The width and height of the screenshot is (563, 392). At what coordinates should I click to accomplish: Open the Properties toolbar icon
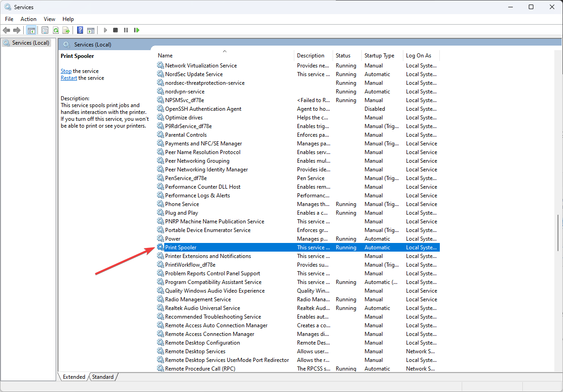click(x=45, y=30)
